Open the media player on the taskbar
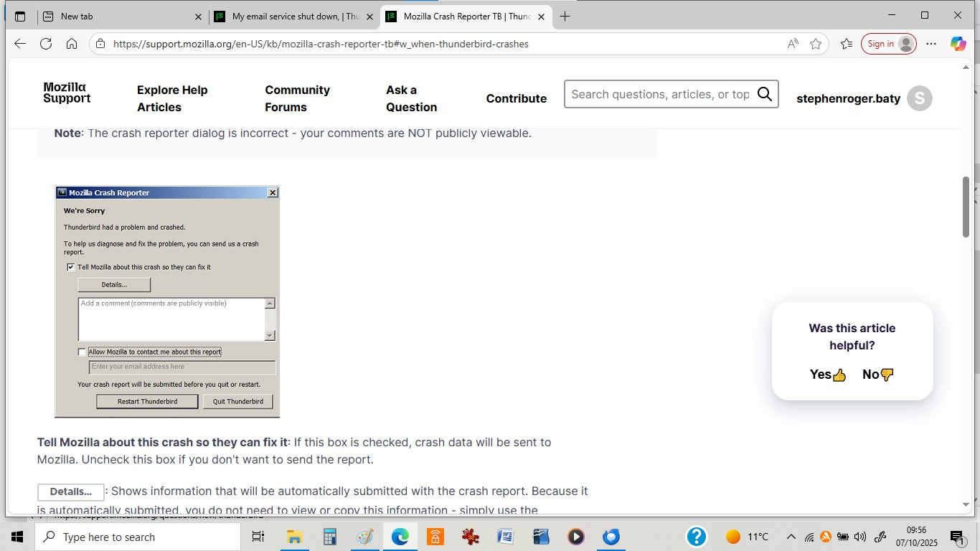This screenshot has height=551, width=980. 576,537
